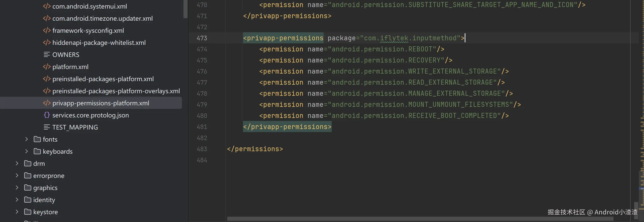Expand the fonts folder
Image resolution: width=644 pixels, height=222 pixels.
click(26, 139)
